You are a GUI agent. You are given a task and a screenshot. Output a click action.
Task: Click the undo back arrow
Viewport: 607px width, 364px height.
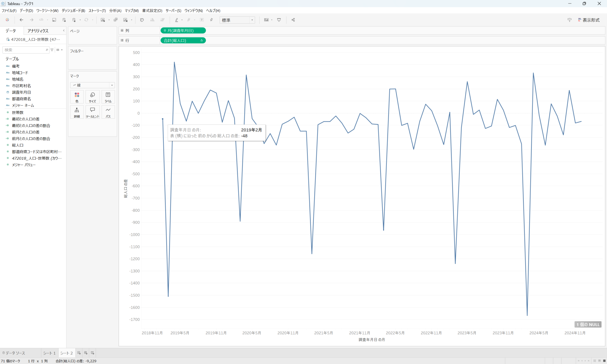point(21,20)
